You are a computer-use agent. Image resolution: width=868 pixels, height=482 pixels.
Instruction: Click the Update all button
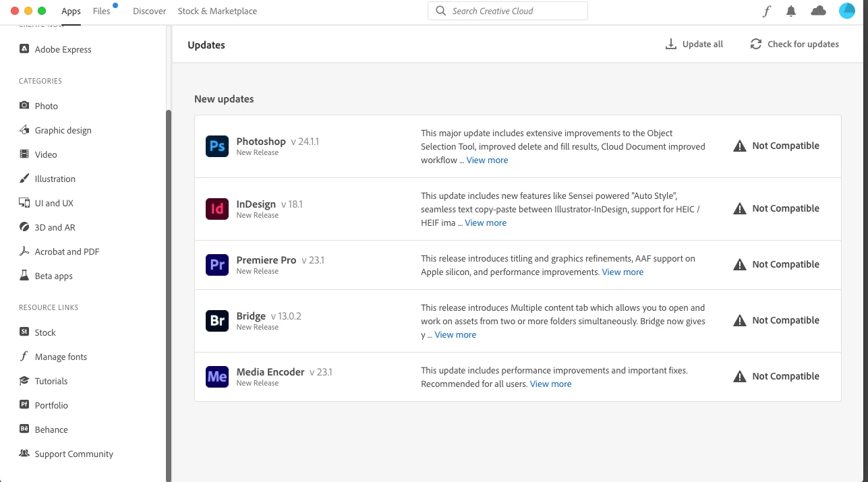tap(694, 44)
